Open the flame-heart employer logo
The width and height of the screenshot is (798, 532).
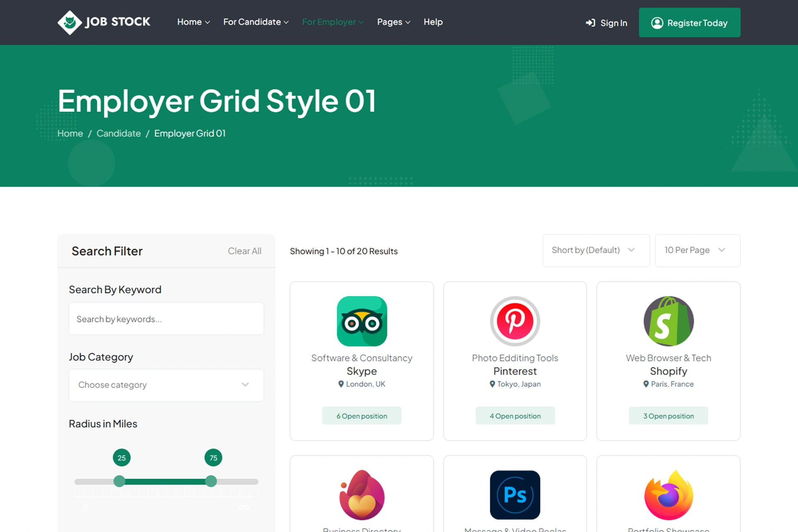[362, 495]
